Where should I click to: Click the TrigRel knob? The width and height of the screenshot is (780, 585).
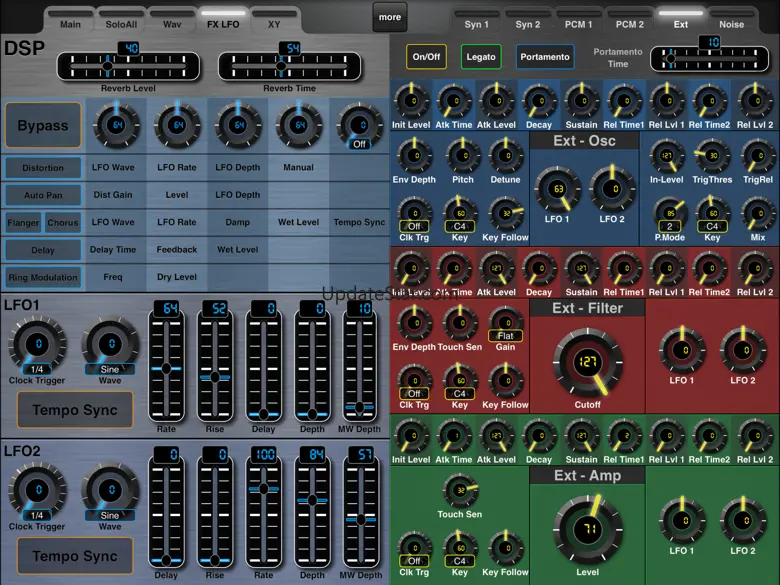(x=758, y=156)
